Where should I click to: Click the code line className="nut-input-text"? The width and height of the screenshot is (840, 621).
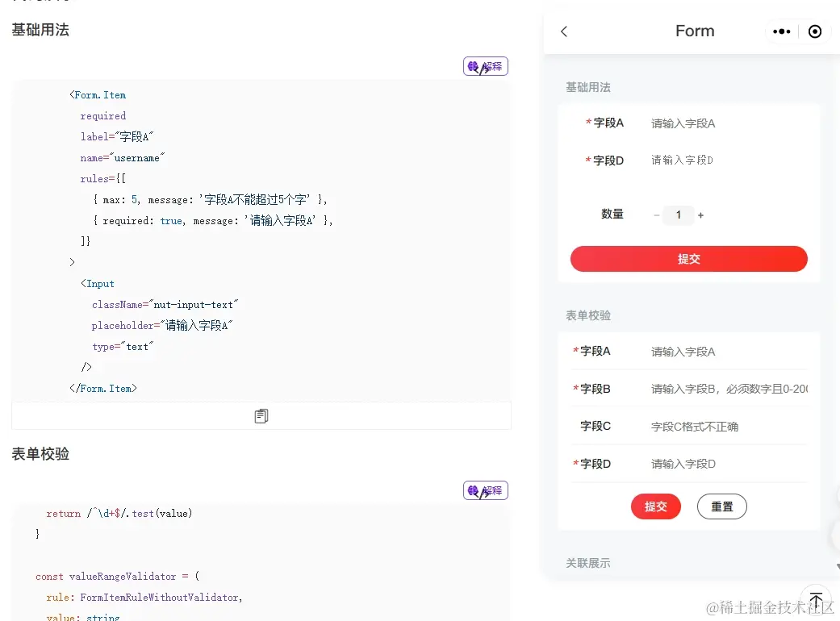coord(165,305)
